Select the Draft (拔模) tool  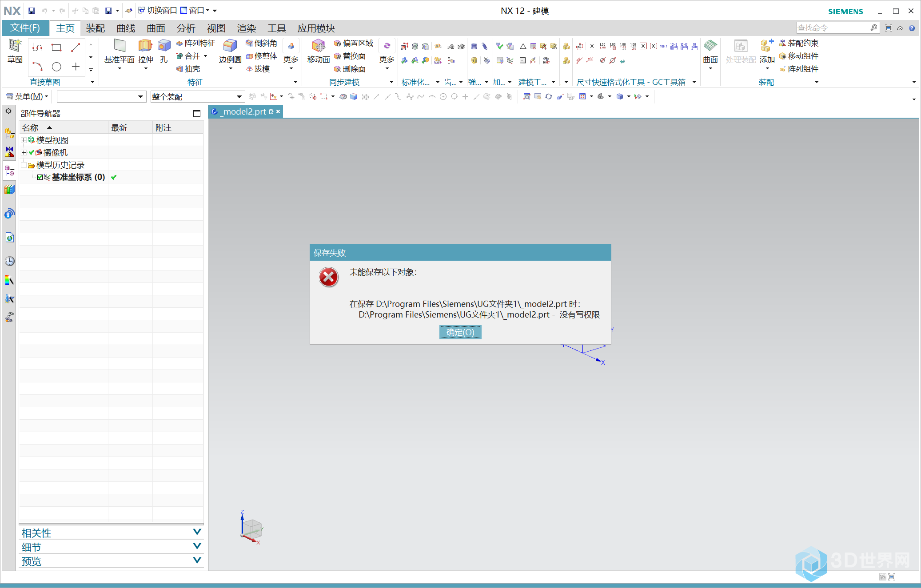[258, 69]
